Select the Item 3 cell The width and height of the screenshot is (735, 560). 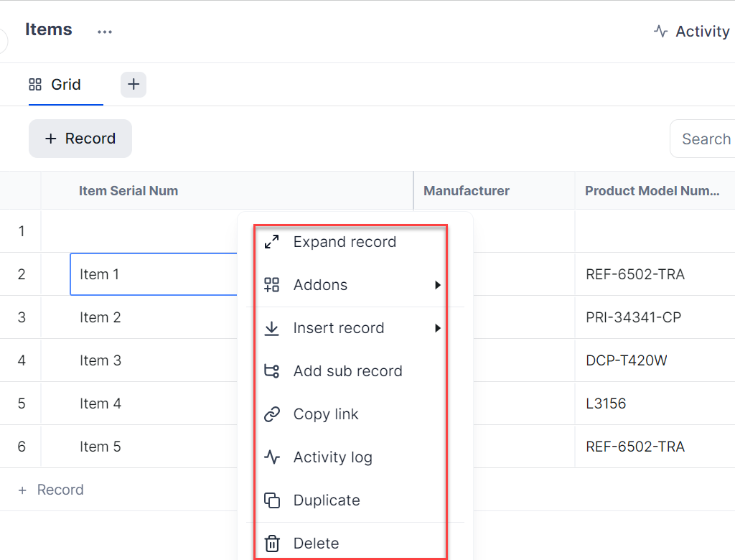100,360
